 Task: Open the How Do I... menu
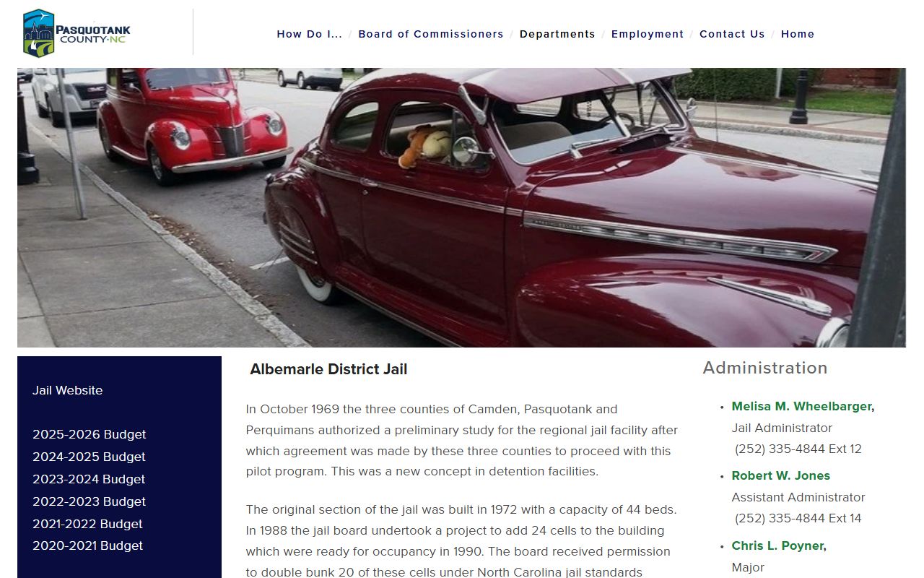tap(310, 34)
